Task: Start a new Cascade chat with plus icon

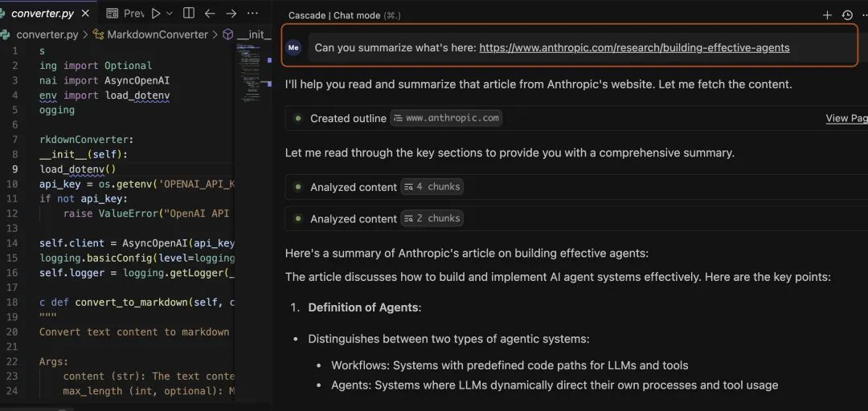Action: point(827,15)
